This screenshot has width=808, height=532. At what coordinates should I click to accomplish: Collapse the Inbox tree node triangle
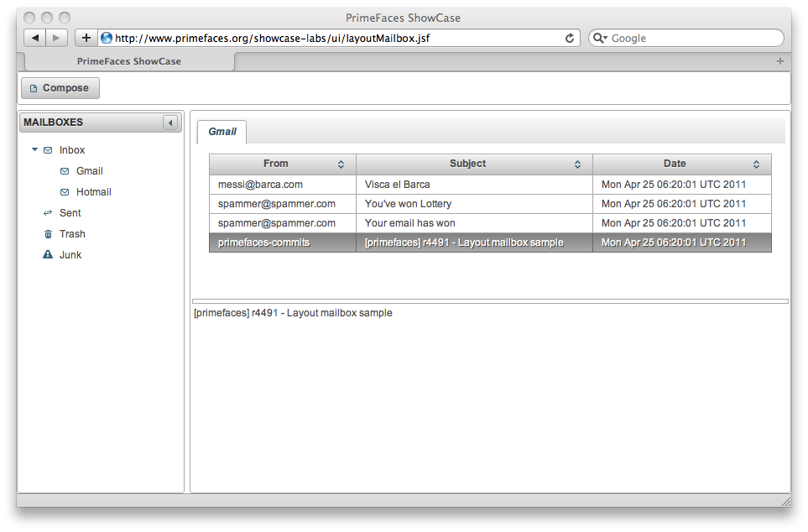click(34, 149)
